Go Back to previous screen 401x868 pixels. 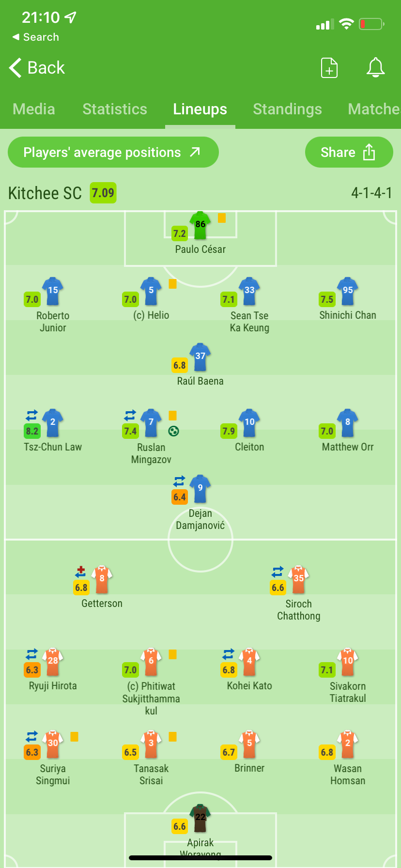37,68
